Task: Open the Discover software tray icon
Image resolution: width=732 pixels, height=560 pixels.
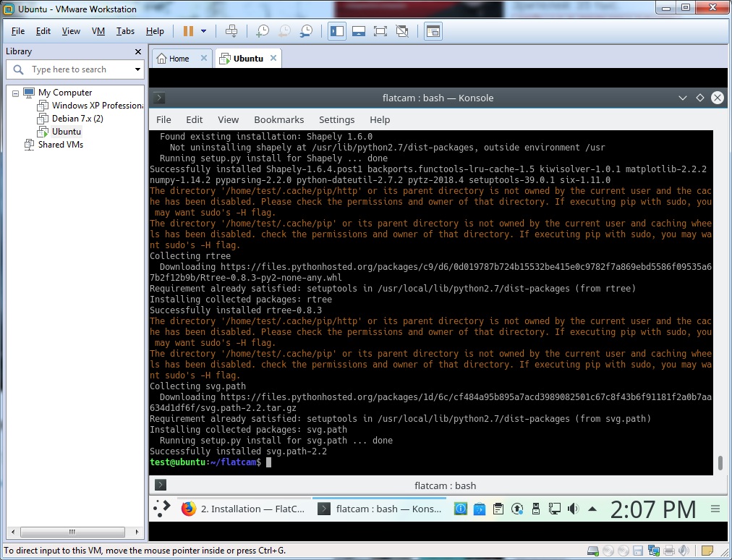Action: (480, 509)
